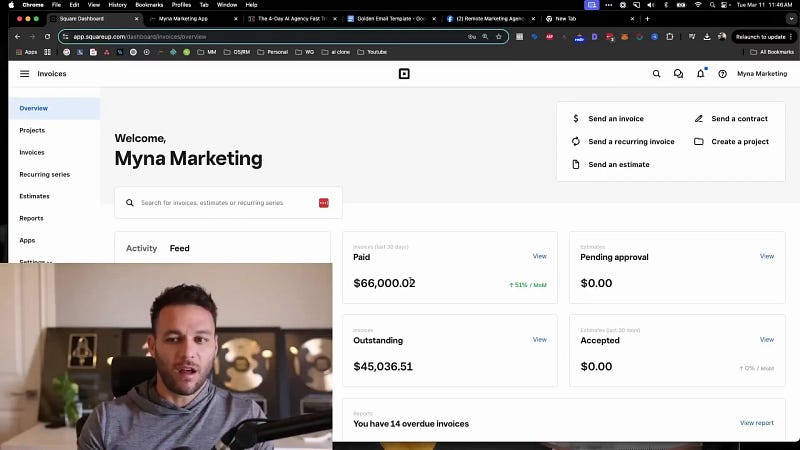Image resolution: width=800 pixels, height=450 pixels.
Task: Switch to the Activity tab
Action: click(x=141, y=248)
